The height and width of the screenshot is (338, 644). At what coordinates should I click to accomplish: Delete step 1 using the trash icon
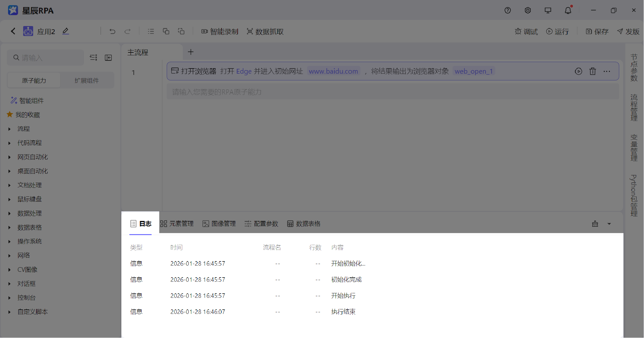[593, 71]
